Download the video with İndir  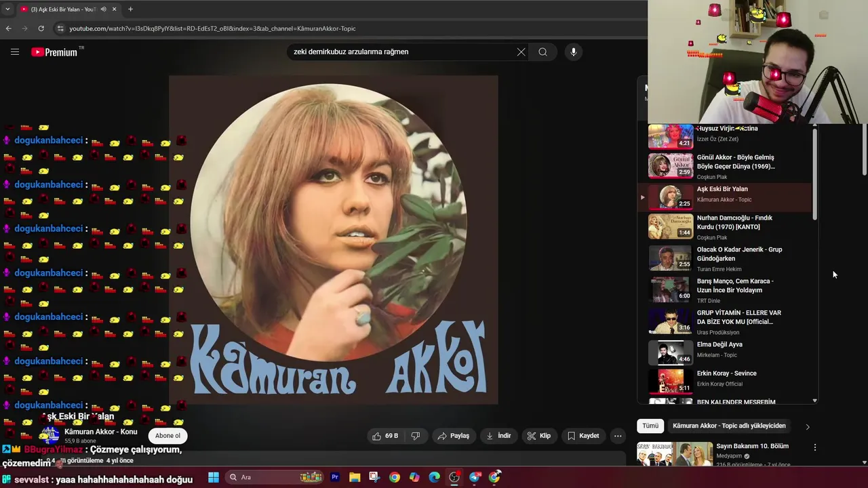498,436
